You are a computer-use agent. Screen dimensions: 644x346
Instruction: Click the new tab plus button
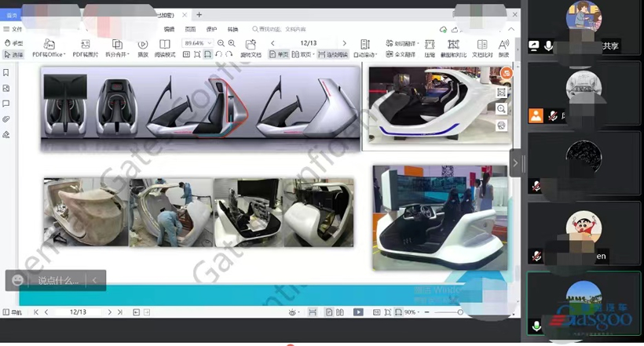(199, 14)
